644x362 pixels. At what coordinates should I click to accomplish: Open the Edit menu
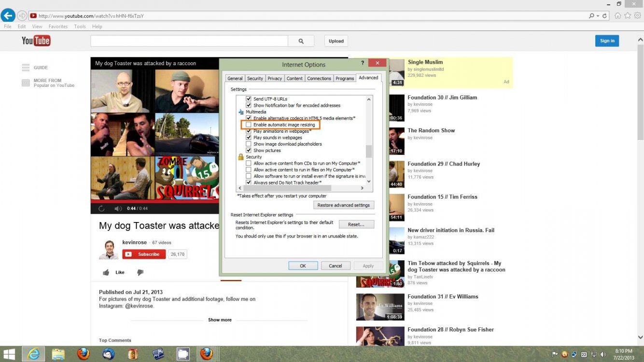coord(22,27)
